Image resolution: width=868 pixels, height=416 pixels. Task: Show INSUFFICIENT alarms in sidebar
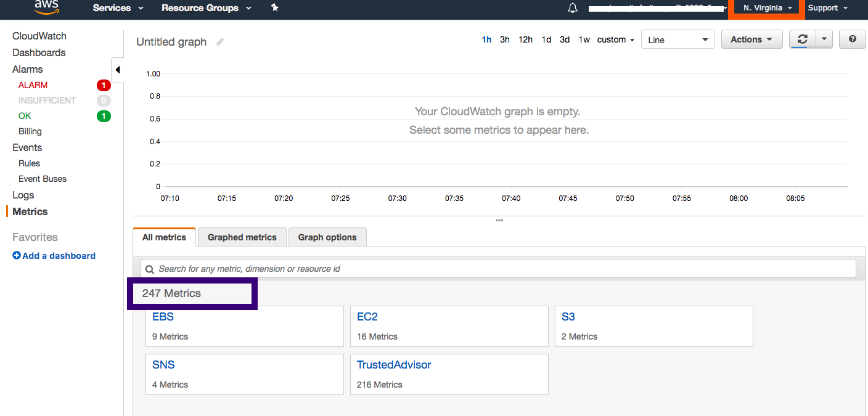click(47, 100)
